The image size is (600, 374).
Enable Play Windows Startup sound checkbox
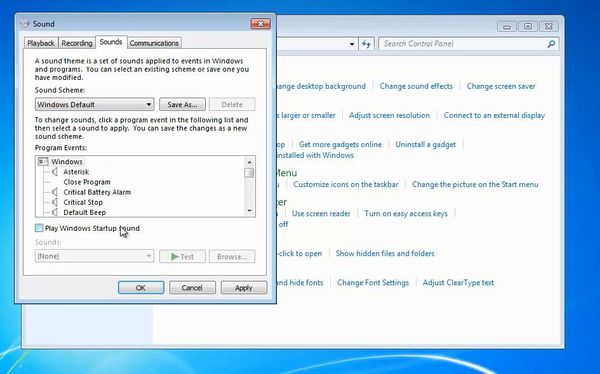click(x=39, y=228)
